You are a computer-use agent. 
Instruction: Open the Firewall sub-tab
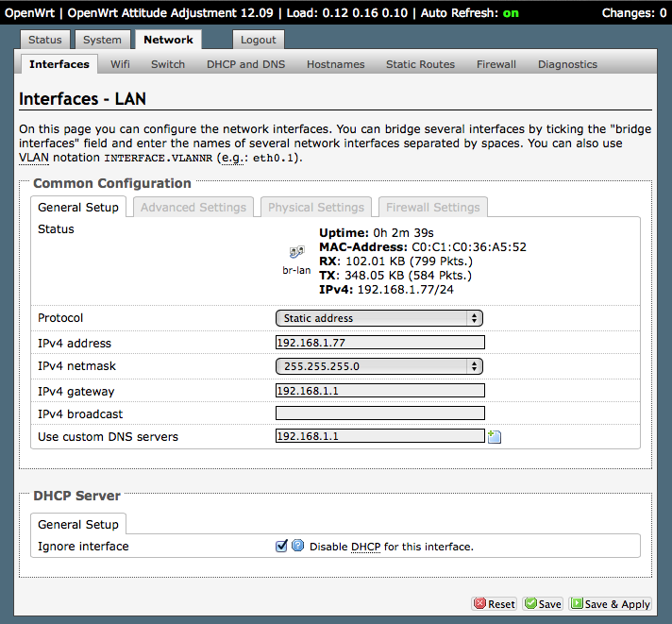coord(496,64)
